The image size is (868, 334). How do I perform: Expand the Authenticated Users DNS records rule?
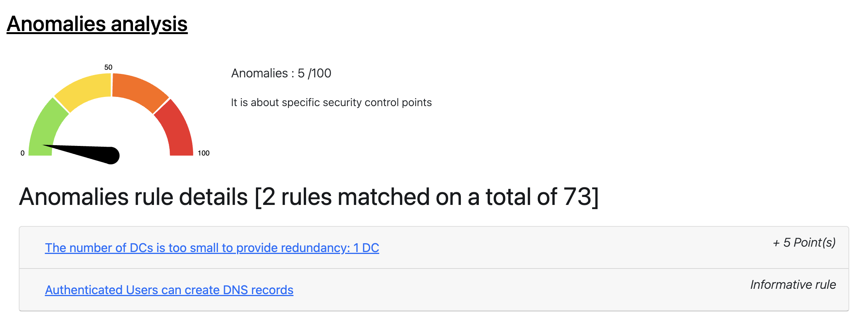tap(169, 290)
